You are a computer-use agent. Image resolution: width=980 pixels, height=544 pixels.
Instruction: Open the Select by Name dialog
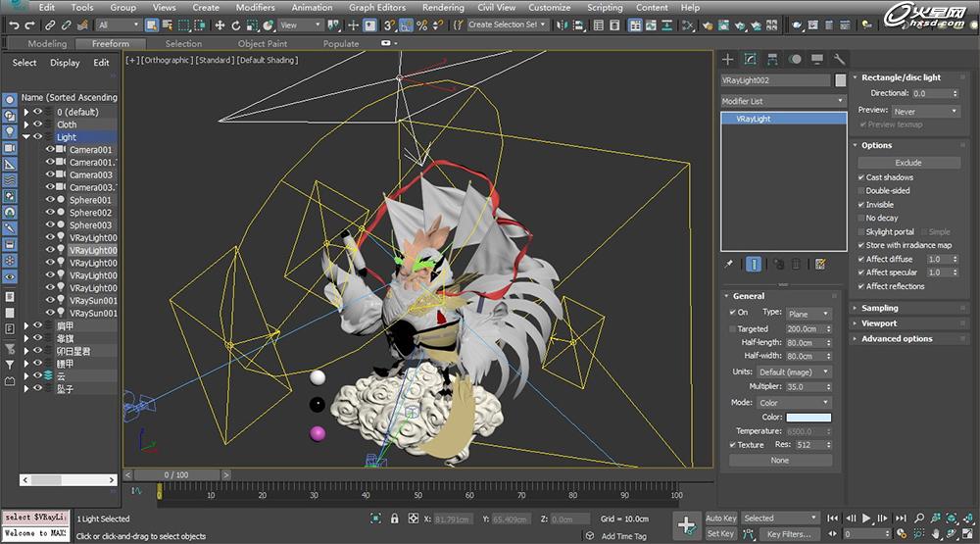[168, 25]
